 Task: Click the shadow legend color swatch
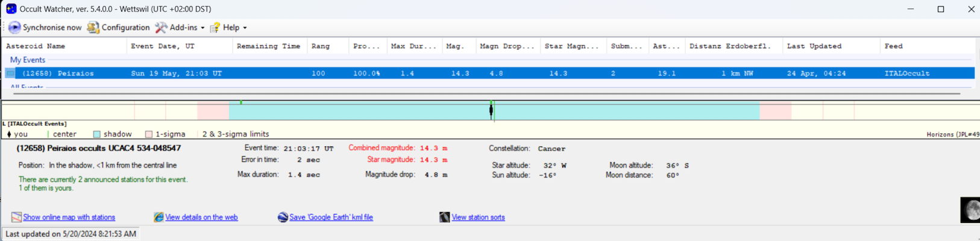point(96,134)
